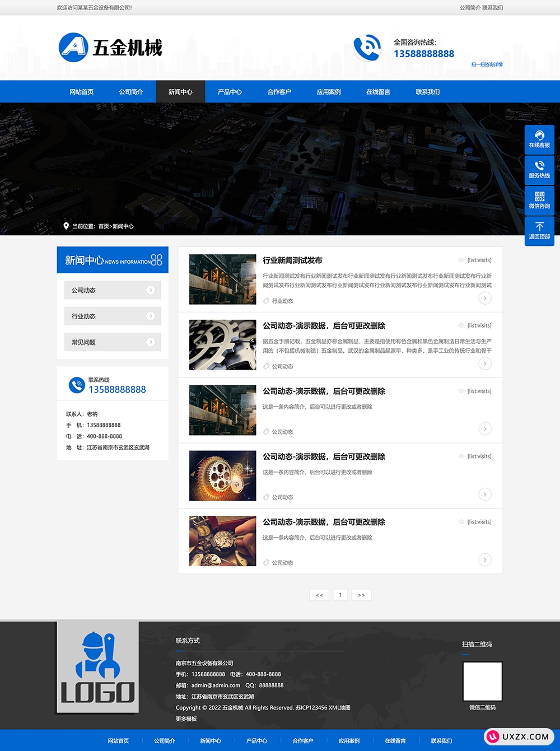560x751 pixels.
Task: Click the header hotline phone icon
Action: pos(367,48)
